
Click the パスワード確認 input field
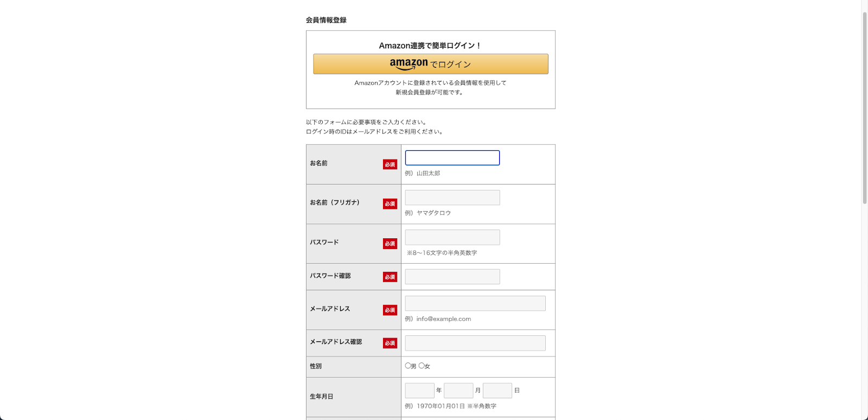point(452,277)
